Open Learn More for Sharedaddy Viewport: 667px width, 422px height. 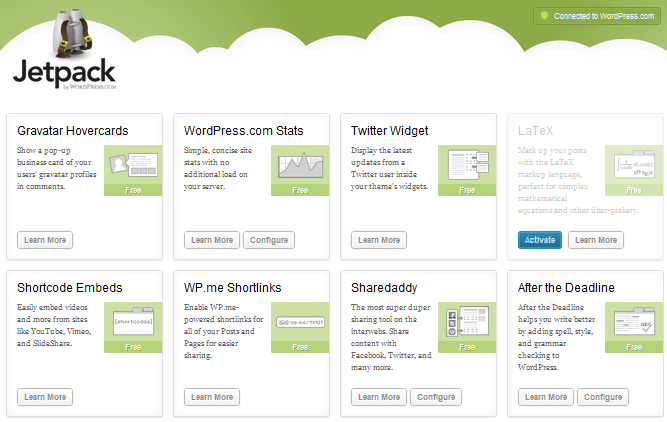click(x=379, y=397)
